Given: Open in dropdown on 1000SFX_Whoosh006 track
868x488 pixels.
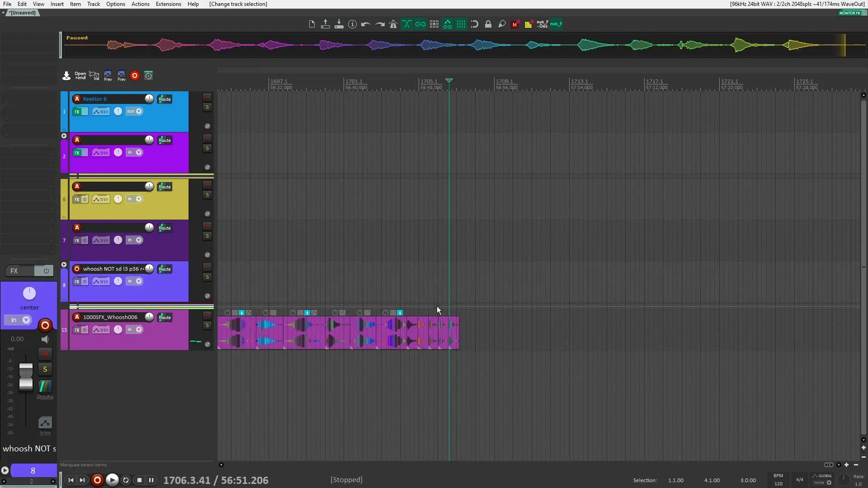Looking at the screenshot, I should pos(134,329).
